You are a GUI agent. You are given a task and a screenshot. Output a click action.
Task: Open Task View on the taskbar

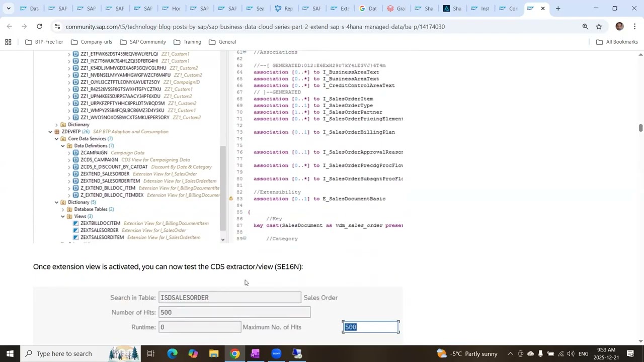(x=151, y=353)
